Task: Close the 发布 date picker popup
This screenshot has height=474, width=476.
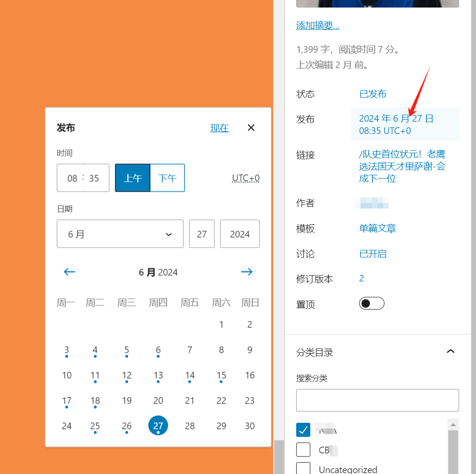Action: tap(251, 127)
